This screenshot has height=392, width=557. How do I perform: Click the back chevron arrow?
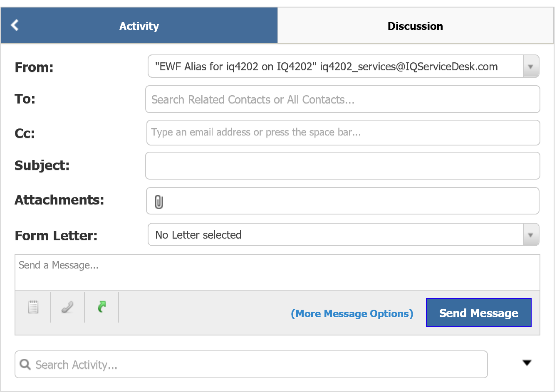15,25
